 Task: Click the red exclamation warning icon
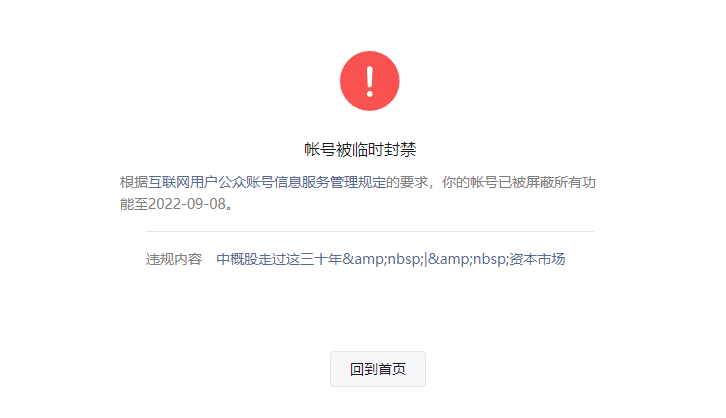click(x=369, y=81)
